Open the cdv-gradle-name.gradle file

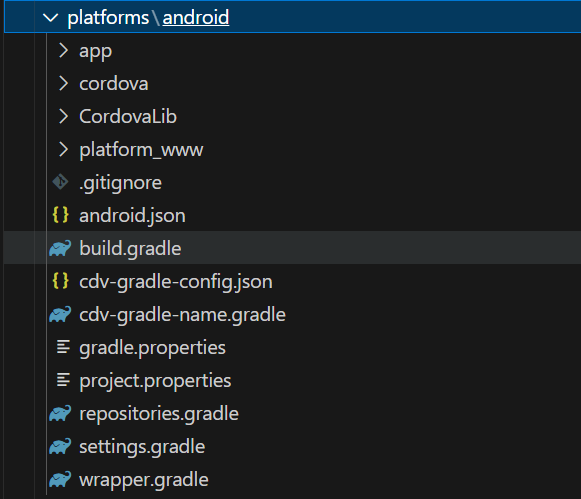coord(182,315)
